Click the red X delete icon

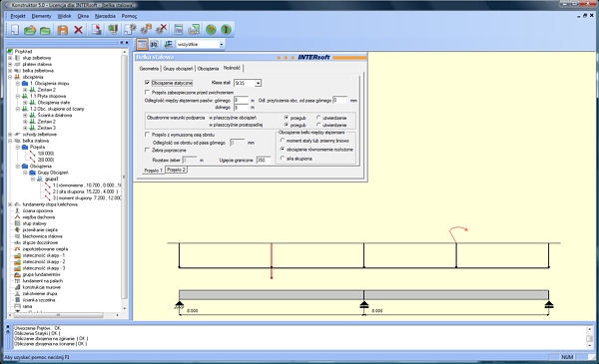point(78,29)
